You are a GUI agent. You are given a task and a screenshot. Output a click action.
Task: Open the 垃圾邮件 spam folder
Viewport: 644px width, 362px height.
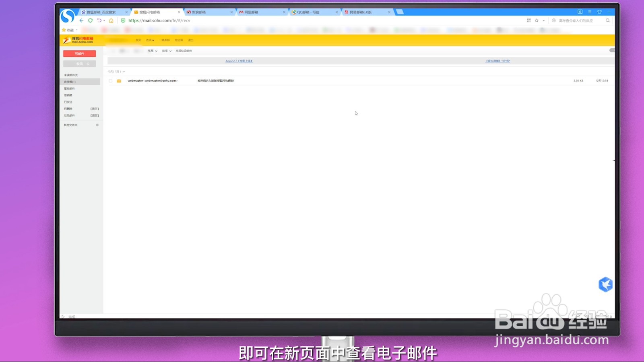click(69, 116)
